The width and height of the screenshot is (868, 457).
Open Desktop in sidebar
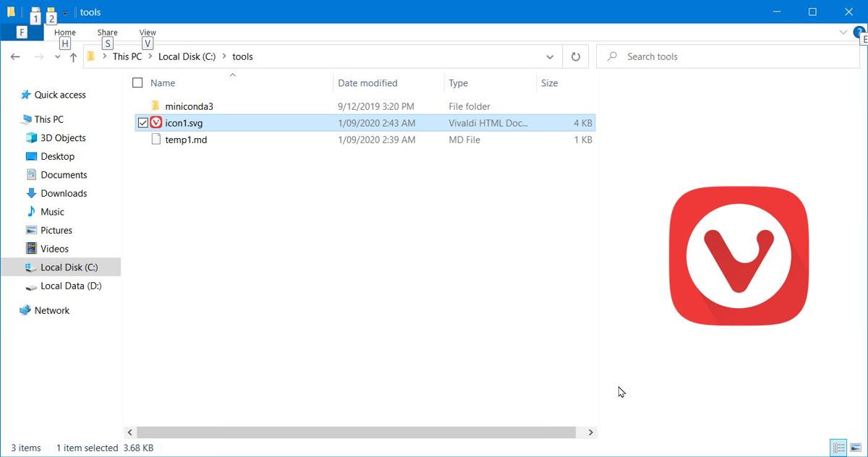click(x=57, y=156)
